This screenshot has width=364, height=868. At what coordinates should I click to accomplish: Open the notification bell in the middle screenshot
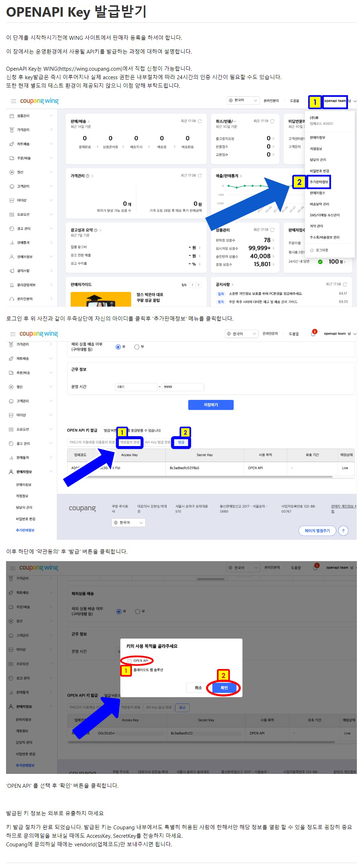click(x=313, y=333)
